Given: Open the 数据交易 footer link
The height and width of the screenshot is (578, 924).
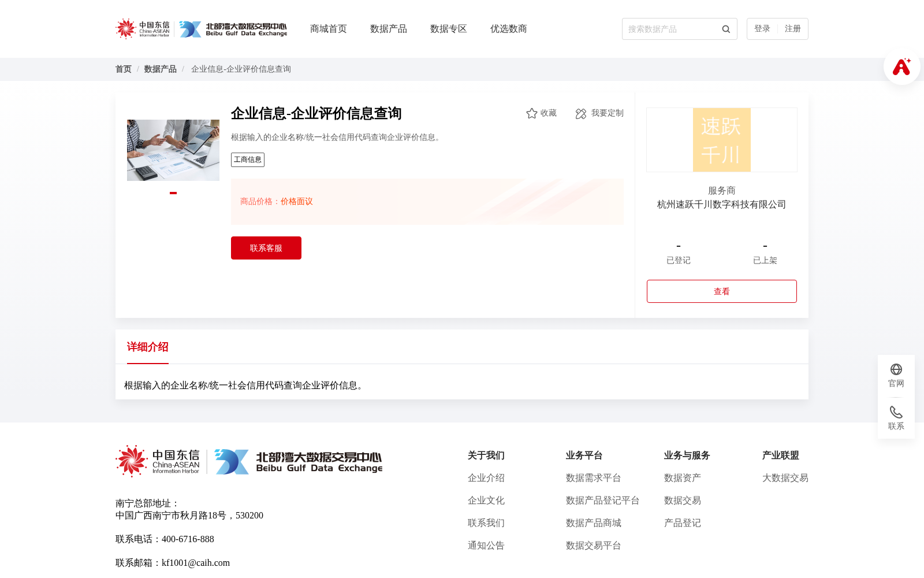Looking at the screenshot, I should pyautogui.click(x=683, y=501).
